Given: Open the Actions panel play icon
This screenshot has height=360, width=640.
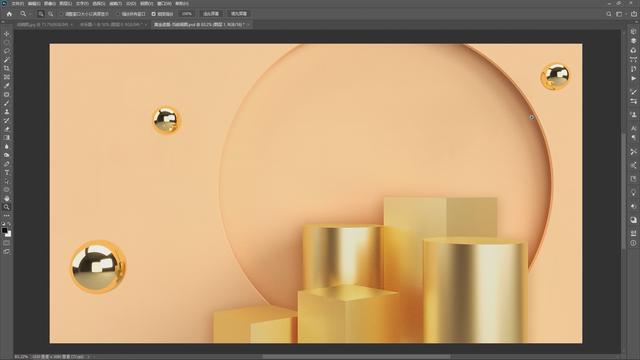Looking at the screenshot, I should pyautogui.click(x=633, y=78).
